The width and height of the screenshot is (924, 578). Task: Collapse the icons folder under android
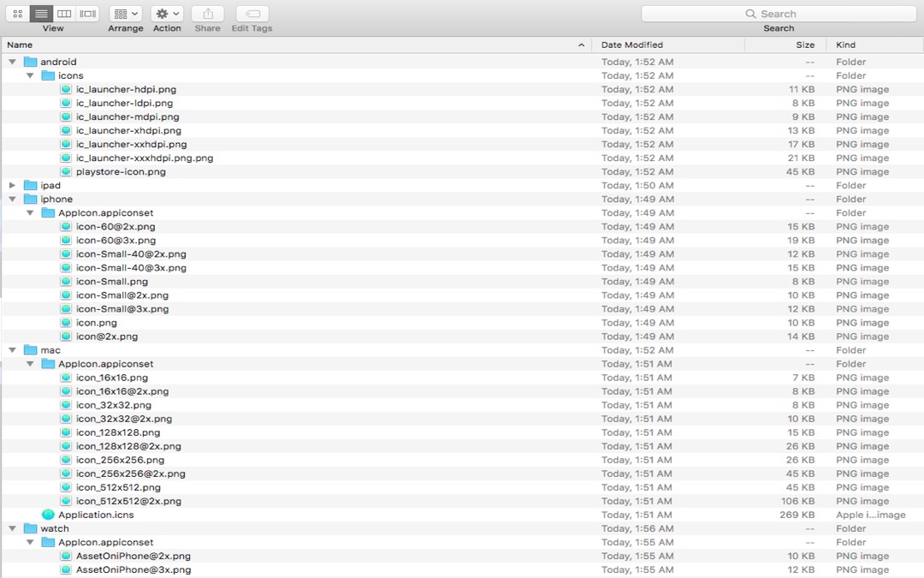click(31, 75)
